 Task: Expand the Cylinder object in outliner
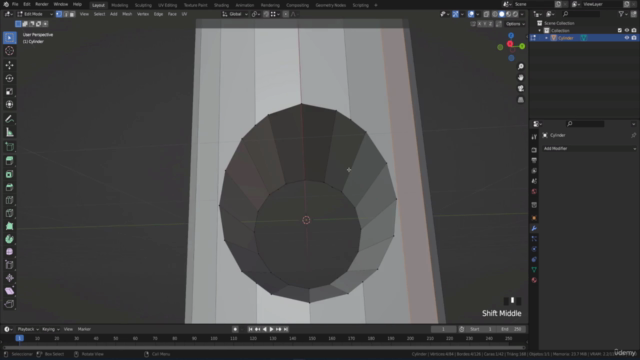click(547, 38)
